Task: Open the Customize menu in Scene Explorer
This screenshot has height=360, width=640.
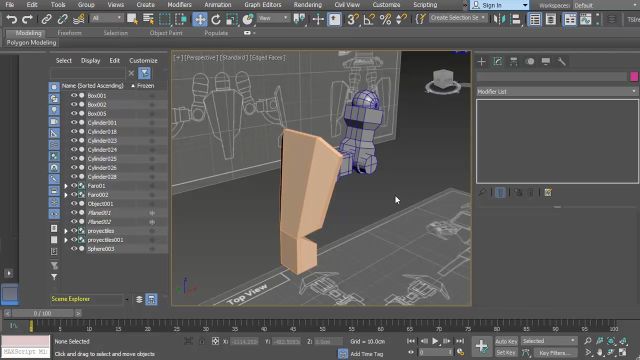Action: tap(143, 60)
